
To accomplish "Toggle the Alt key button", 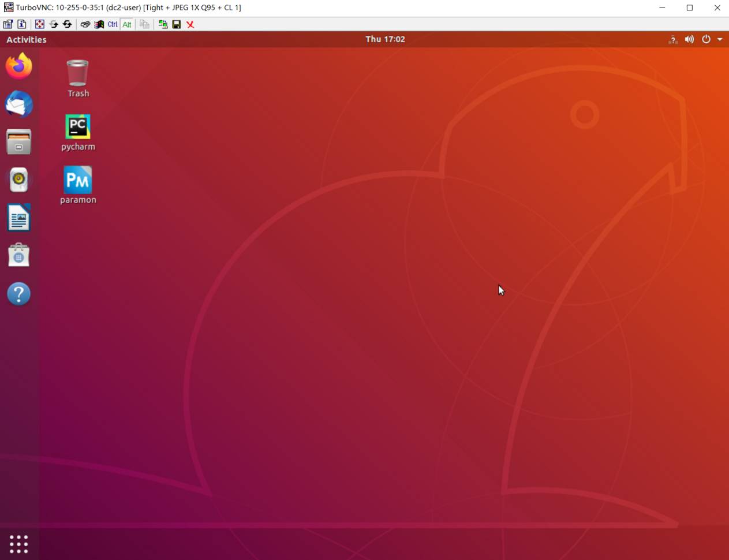I will [x=127, y=24].
